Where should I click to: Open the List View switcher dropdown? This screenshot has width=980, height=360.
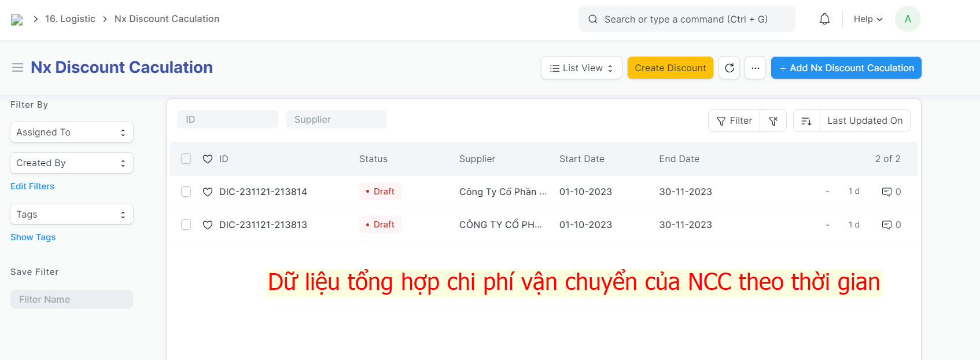pos(581,68)
